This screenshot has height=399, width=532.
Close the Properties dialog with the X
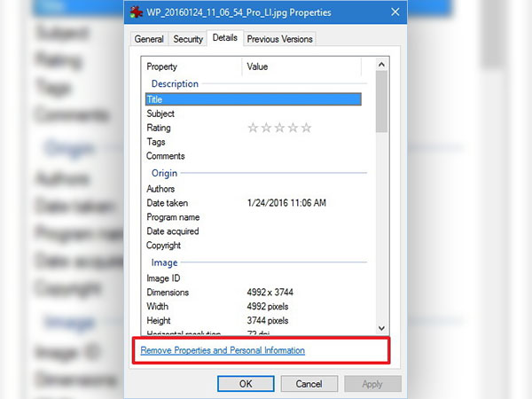(379, 14)
